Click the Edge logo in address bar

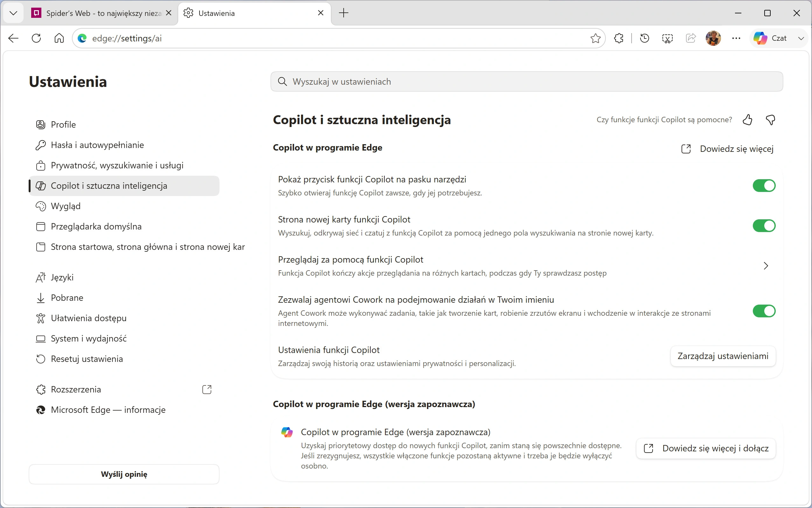[x=82, y=38]
